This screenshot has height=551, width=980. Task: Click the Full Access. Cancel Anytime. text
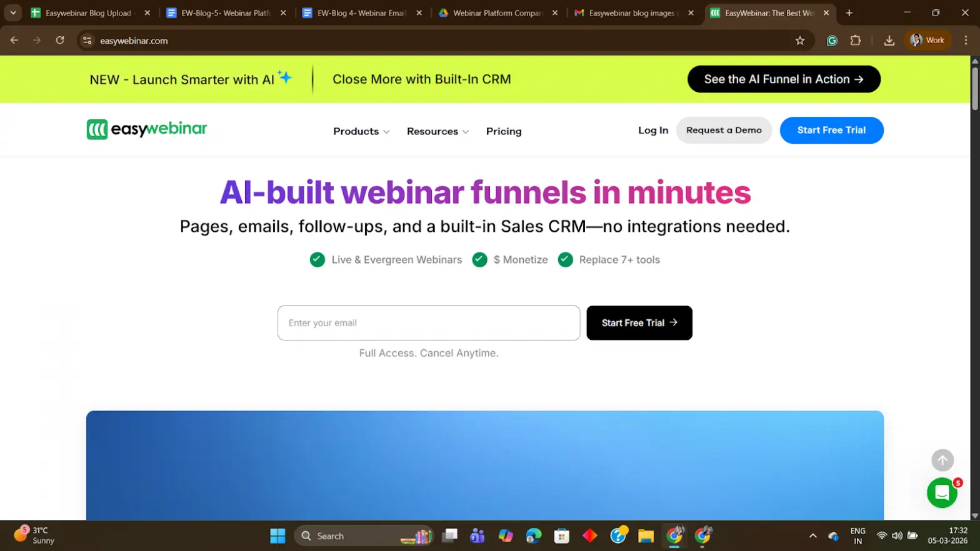click(x=429, y=353)
